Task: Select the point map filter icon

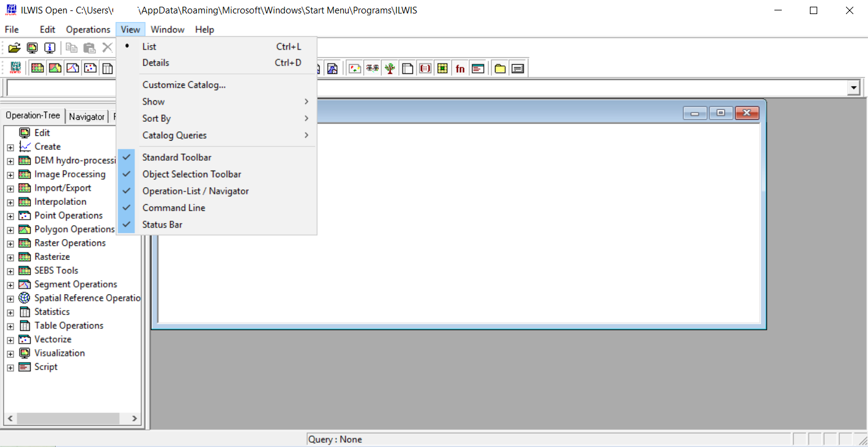Action: tap(90, 68)
